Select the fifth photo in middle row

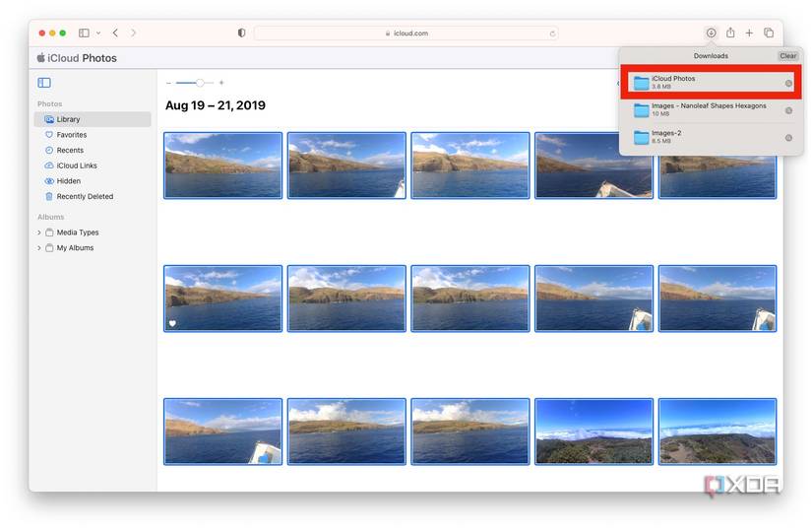pos(718,298)
